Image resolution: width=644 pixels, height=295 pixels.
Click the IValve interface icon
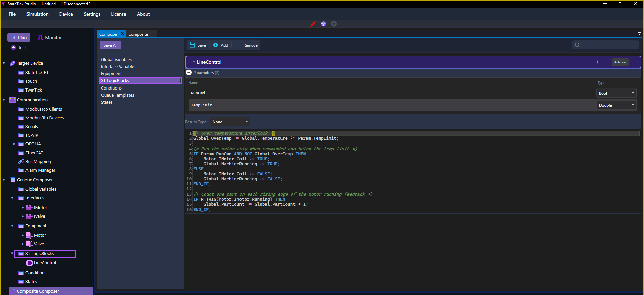(30, 216)
